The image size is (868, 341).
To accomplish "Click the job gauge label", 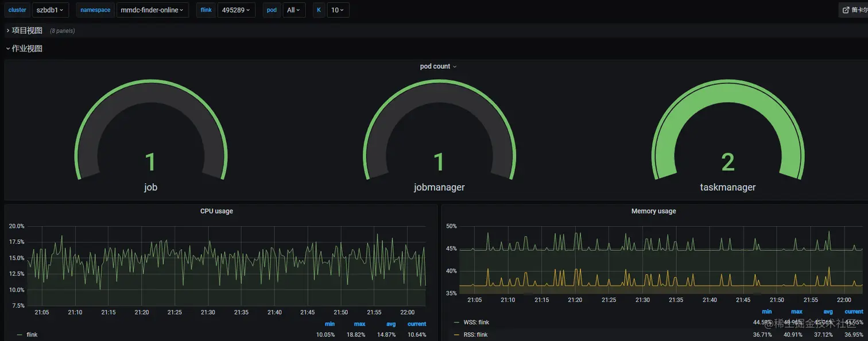I will (x=150, y=187).
